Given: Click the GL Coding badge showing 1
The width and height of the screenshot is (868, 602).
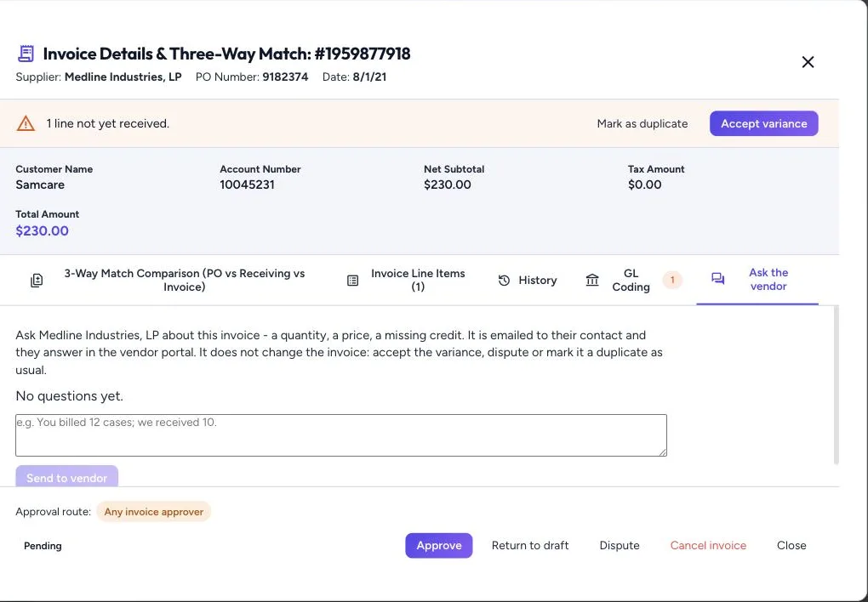Looking at the screenshot, I should coord(672,280).
